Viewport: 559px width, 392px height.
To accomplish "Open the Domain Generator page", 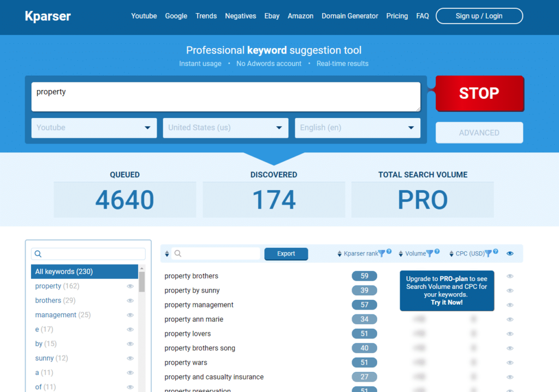I will click(350, 16).
